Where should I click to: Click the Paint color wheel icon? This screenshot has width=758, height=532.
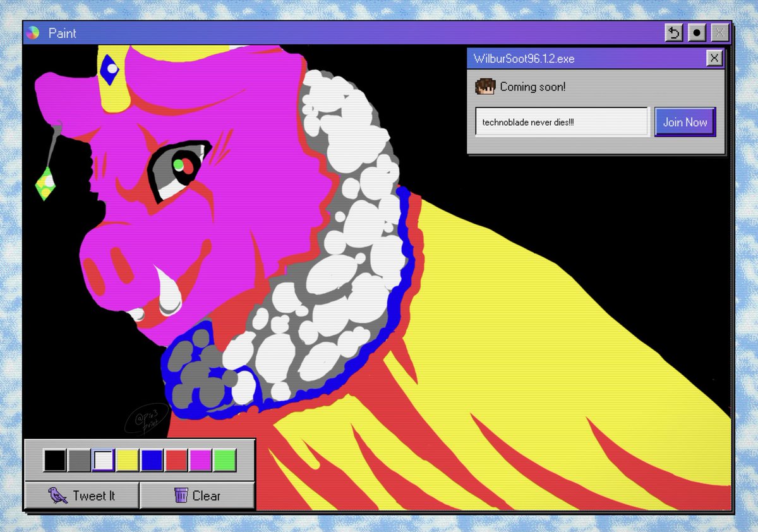(33, 33)
